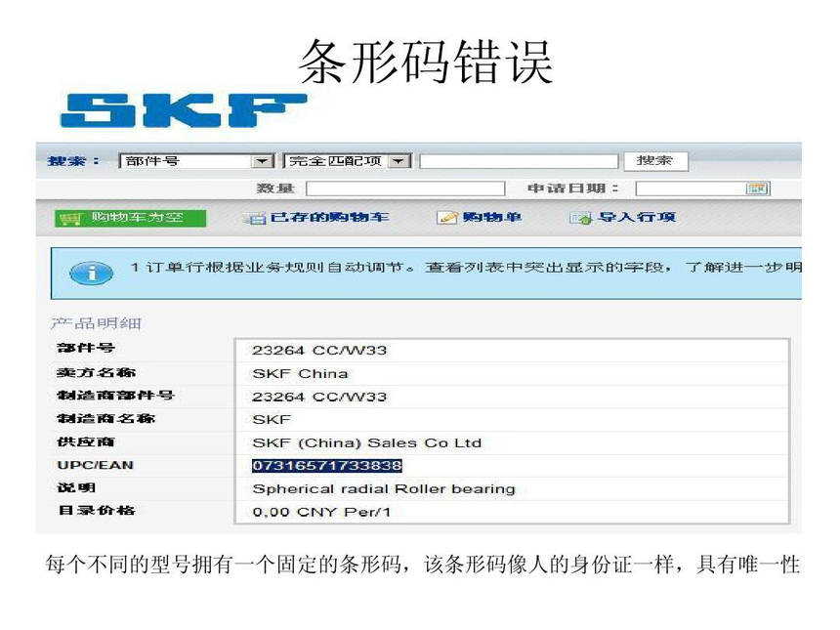Click the order line adjustment notice text

pos(466,268)
